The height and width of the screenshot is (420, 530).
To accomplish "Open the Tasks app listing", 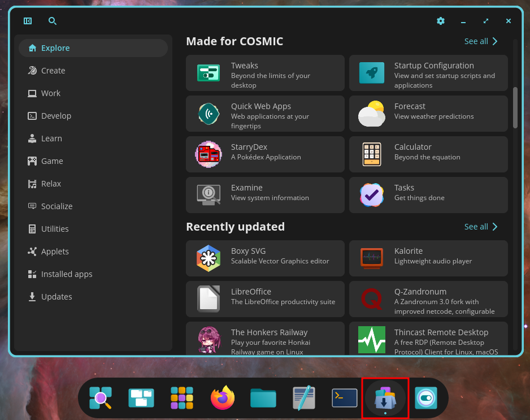I will (x=428, y=194).
